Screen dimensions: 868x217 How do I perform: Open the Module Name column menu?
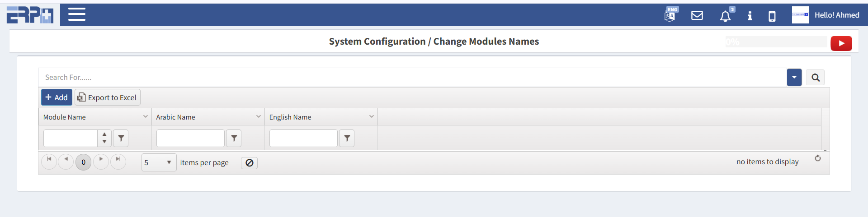coord(146,117)
